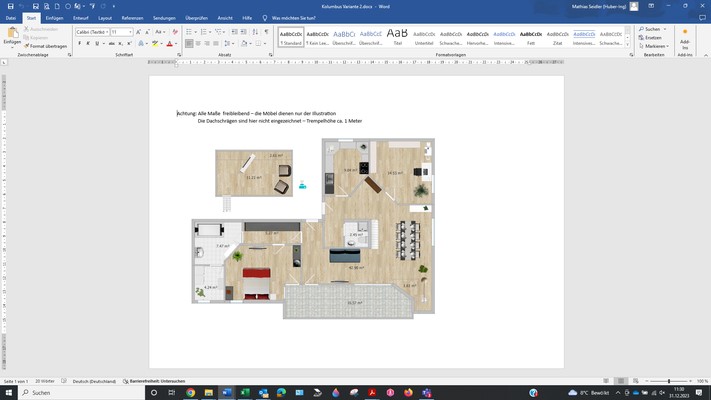Open the font size dropdown

[121, 32]
